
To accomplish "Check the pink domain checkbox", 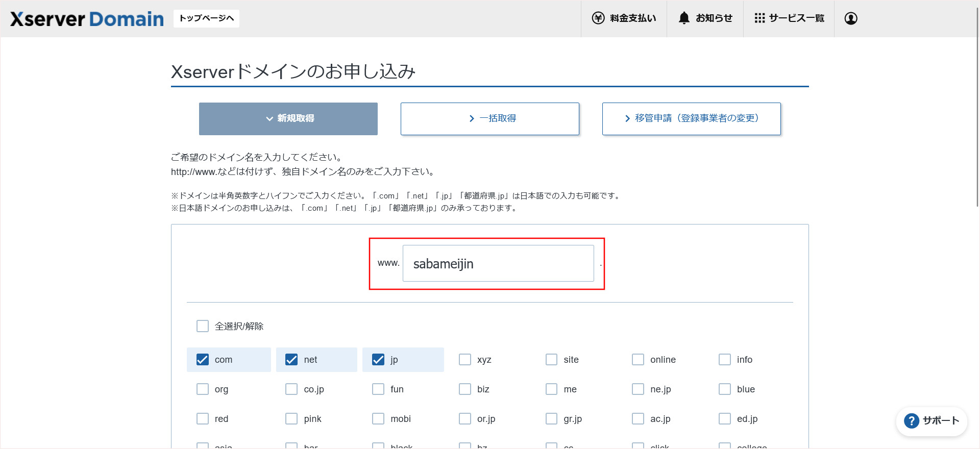I will click(291, 419).
